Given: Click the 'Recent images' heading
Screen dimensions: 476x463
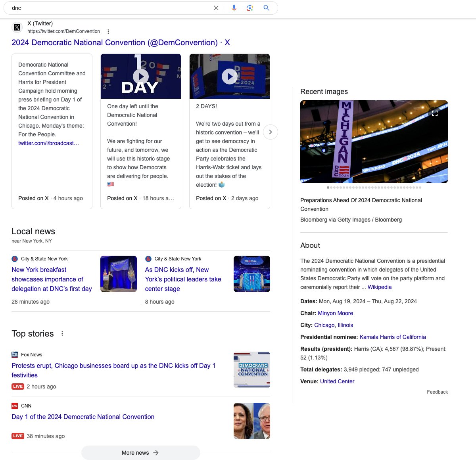Looking at the screenshot, I should coord(324,92).
